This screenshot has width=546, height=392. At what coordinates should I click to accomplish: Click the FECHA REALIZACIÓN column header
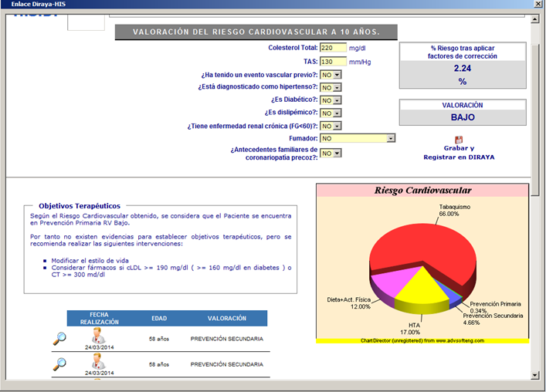(100, 318)
